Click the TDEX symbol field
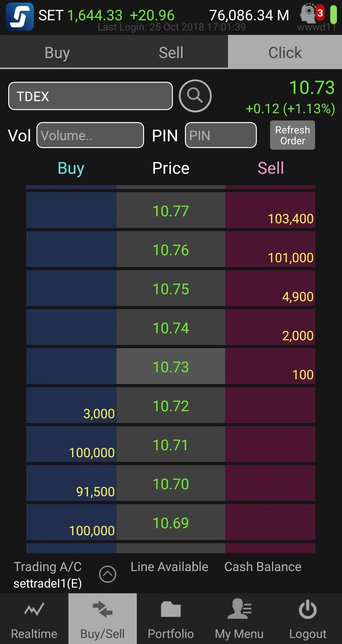This screenshot has height=644, width=342. (x=91, y=96)
